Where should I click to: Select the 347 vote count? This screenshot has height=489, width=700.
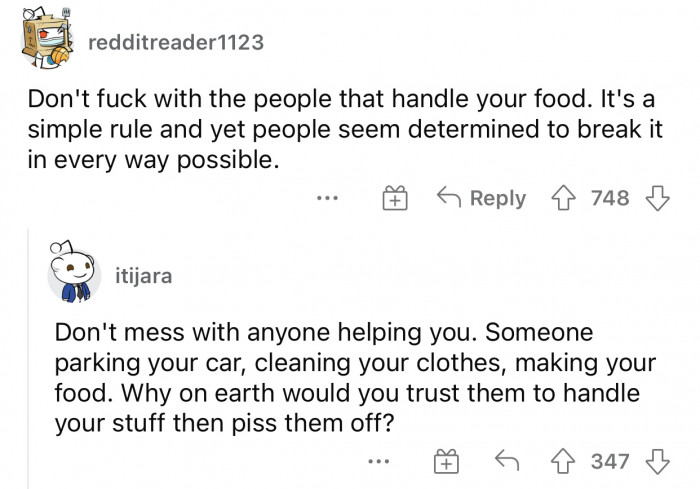[610, 461]
